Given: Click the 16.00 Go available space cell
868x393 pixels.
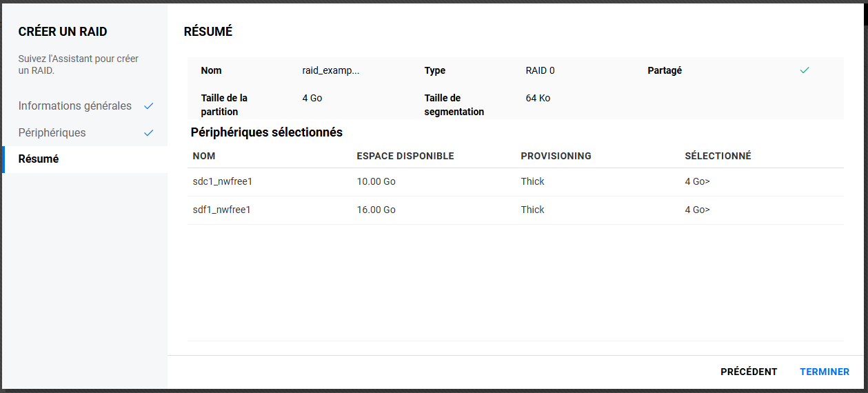Looking at the screenshot, I should coord(376,210).
